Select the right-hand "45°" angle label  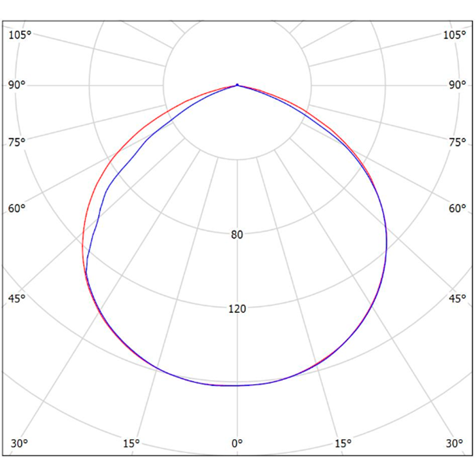pos(458,299)
